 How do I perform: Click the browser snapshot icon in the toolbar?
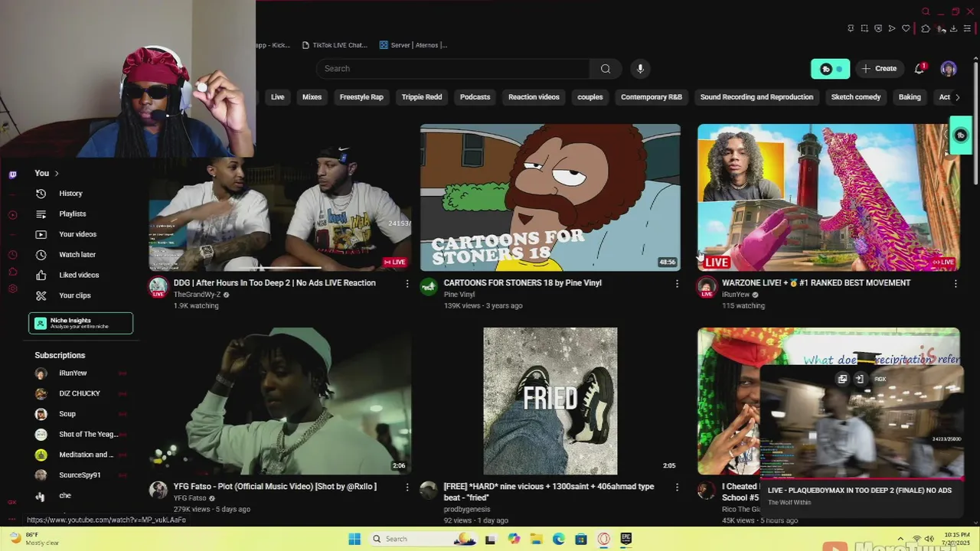click(864, 28)
